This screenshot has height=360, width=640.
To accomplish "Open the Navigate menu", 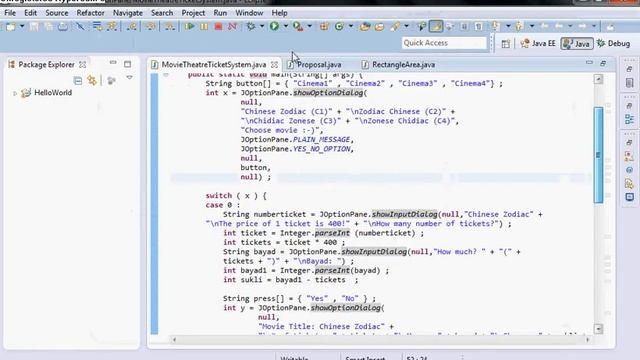I will (128, 13).
